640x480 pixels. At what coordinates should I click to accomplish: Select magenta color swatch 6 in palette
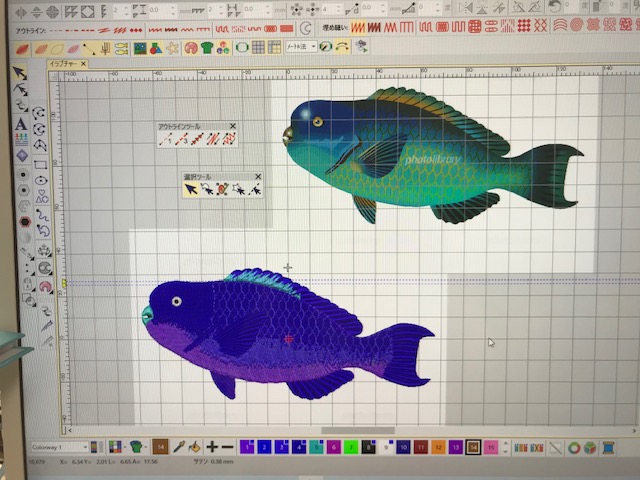point(333,447)
